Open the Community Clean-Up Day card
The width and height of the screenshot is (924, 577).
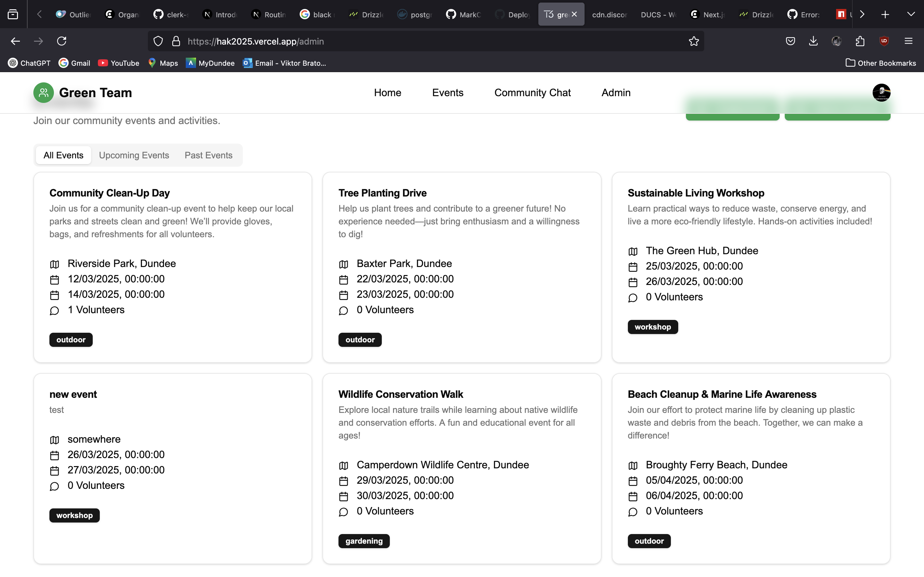point(110,193)
